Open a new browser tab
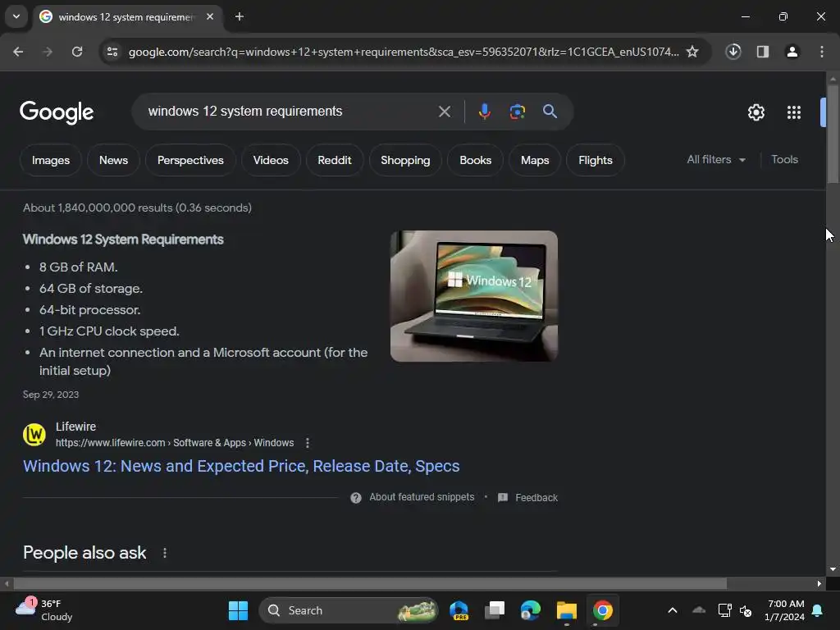Viewport: 840px width, 630px height. (240, 16)
